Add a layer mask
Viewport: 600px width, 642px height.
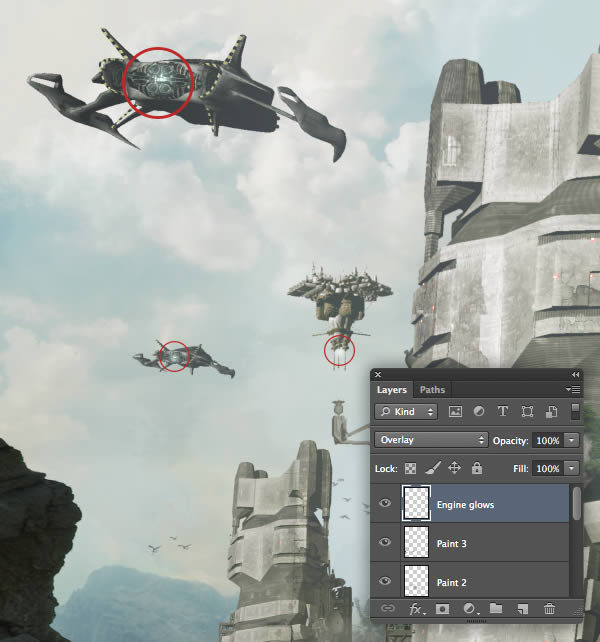click(442, 609)
